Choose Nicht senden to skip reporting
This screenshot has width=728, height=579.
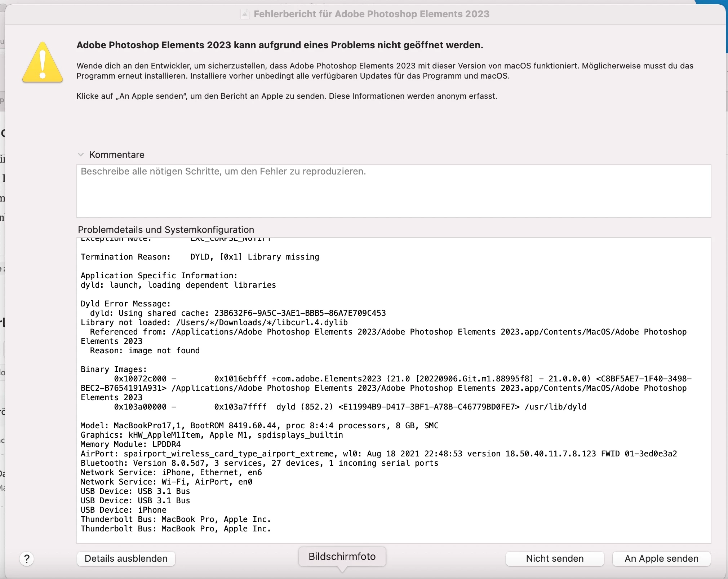[554, 558]
